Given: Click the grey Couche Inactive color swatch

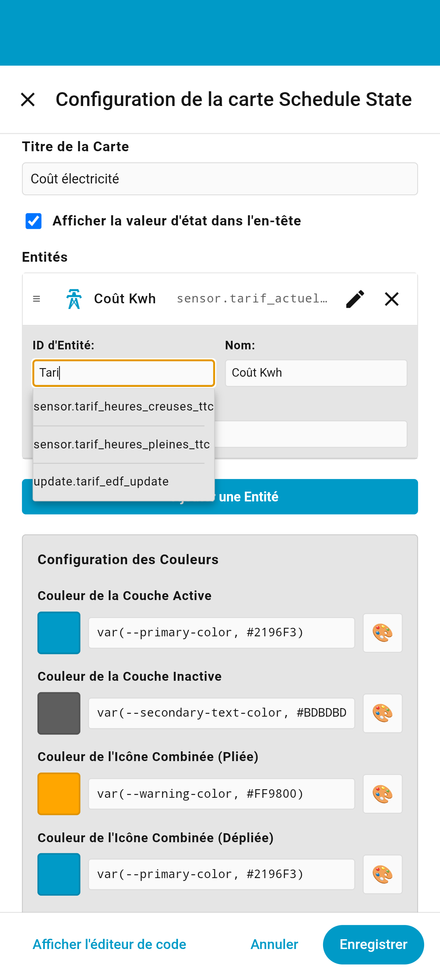Looking at the screenshot, I should pyautogui.click(x=59, y=713).
